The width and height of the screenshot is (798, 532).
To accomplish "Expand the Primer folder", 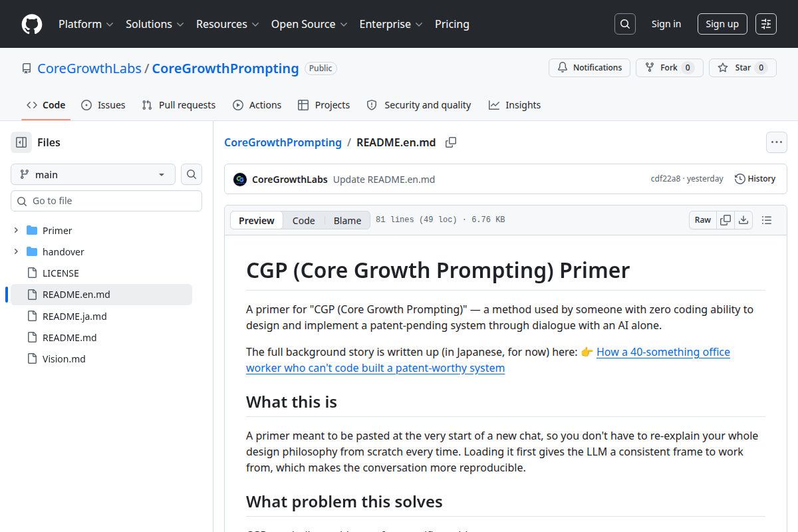I will tap(16, 231).
